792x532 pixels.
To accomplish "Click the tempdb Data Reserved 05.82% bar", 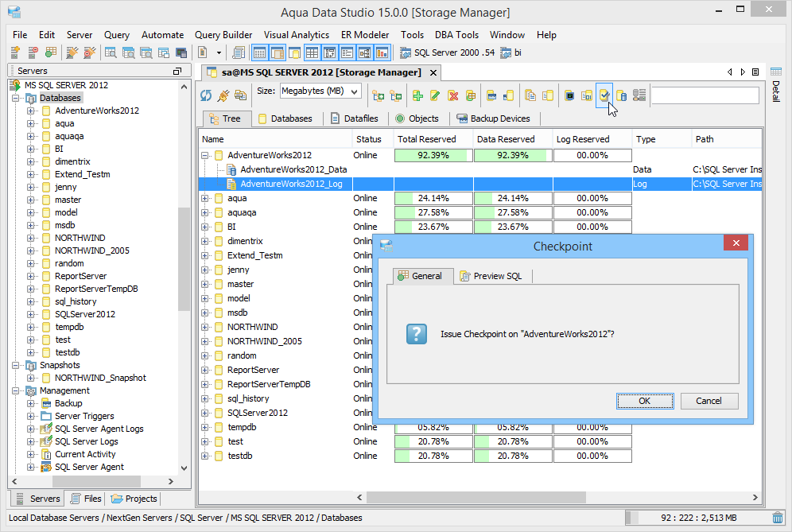I will [x=513, y=427].
